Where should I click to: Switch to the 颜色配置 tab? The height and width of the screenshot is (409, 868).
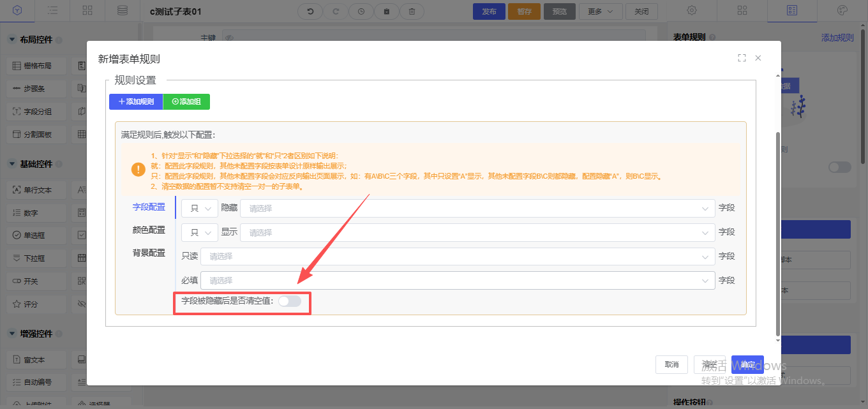click(148, 230)
